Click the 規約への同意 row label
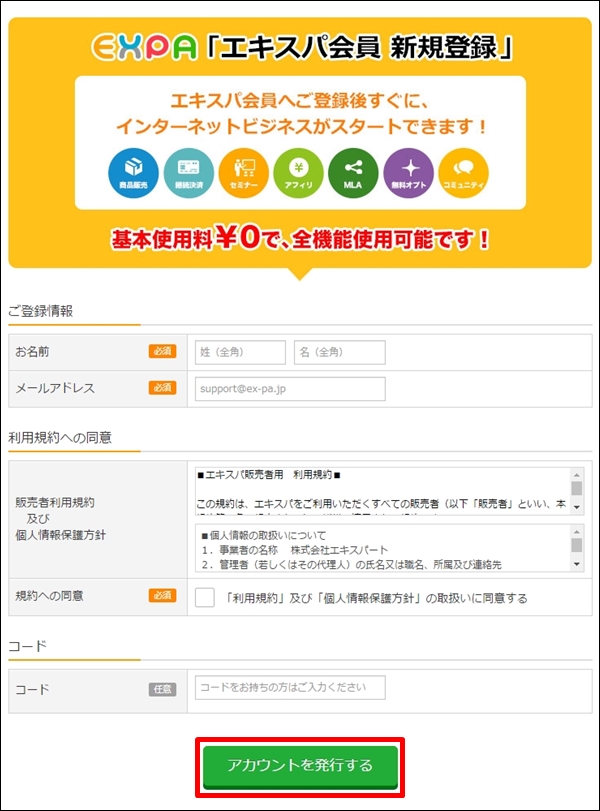 49,596
